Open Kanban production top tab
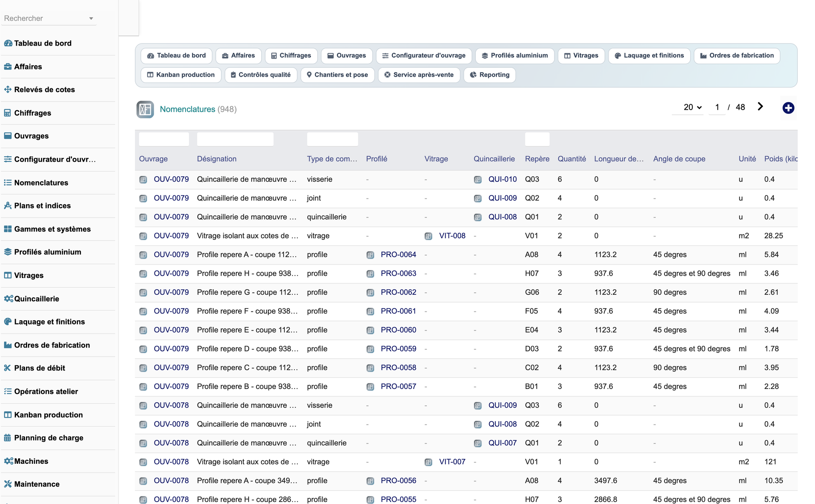This screenshot has width=815, height=504. (x=181, y=75)
